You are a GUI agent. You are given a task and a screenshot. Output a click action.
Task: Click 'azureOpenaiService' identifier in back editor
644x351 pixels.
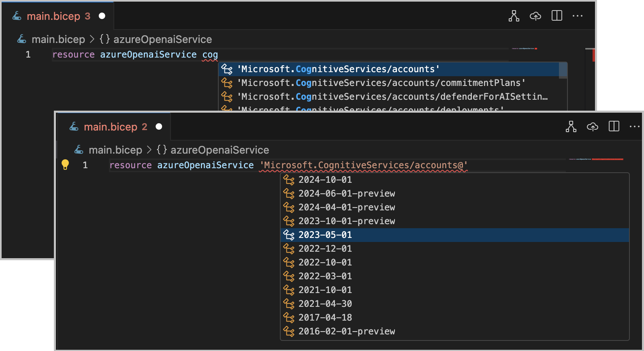tap(148, 54)
